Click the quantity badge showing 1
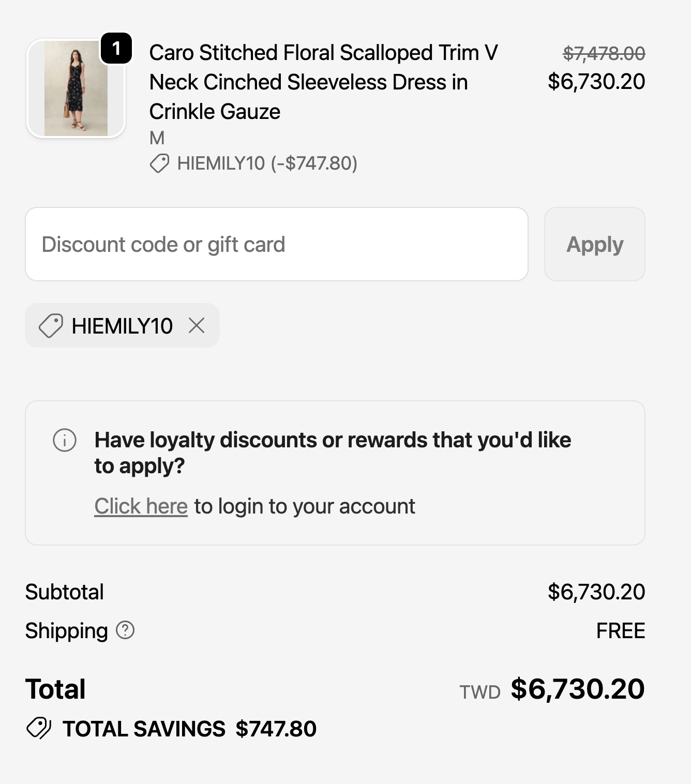691x784 pixels. click(116, 49)
